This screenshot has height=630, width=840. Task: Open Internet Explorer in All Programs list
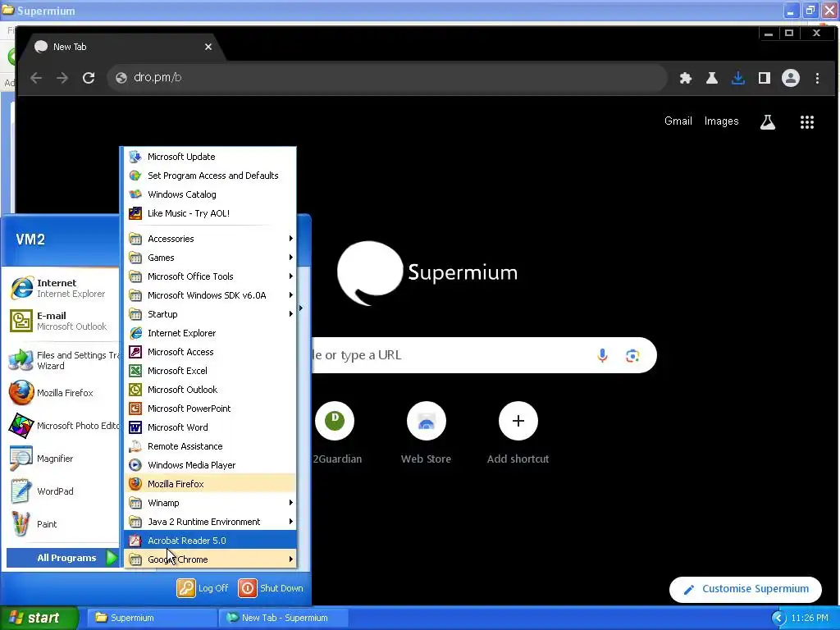click(210, 333)
